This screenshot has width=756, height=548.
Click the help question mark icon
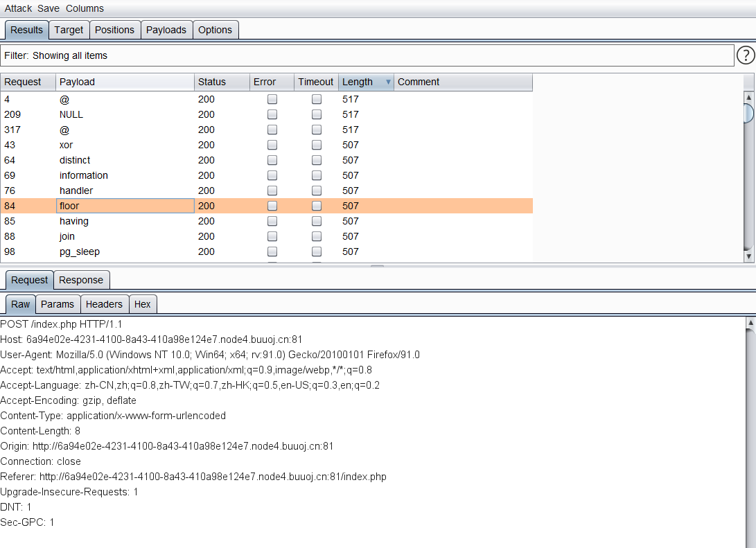point(745,55)
